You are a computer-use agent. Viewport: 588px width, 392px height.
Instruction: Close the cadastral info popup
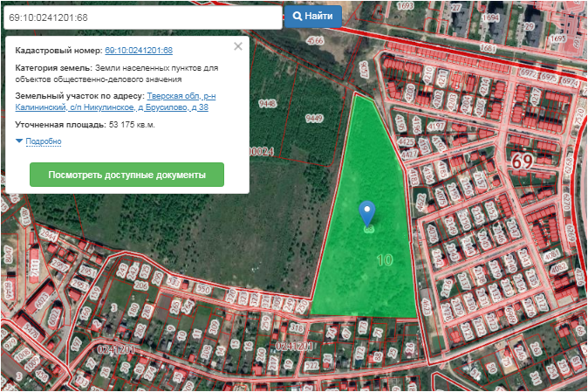238,46
